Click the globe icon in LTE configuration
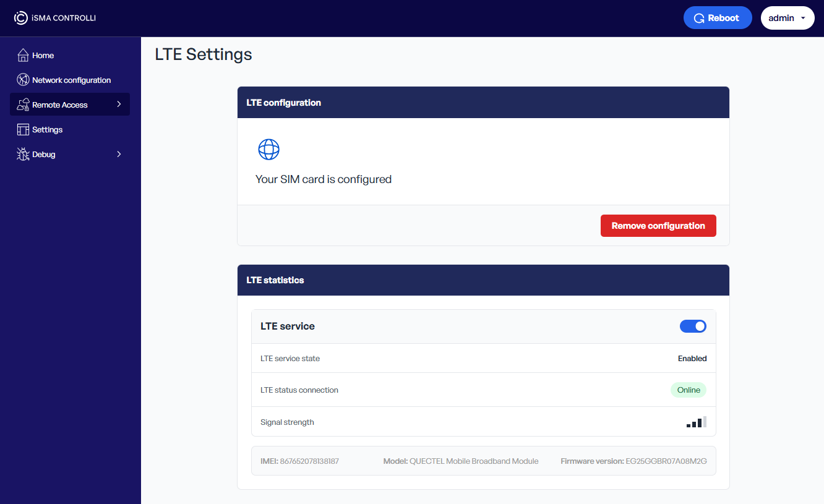Viewport: 824px width, 504px height. (x=268, y=149)
